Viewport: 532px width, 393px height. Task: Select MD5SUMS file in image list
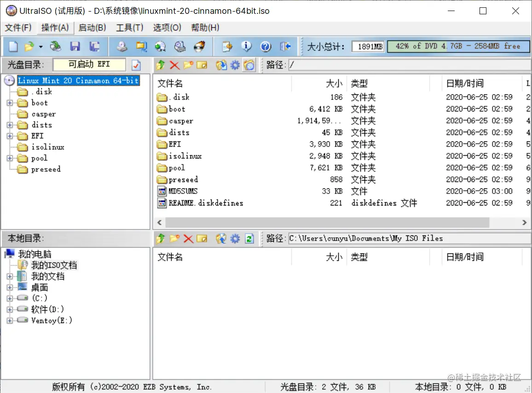coord(183,191)
